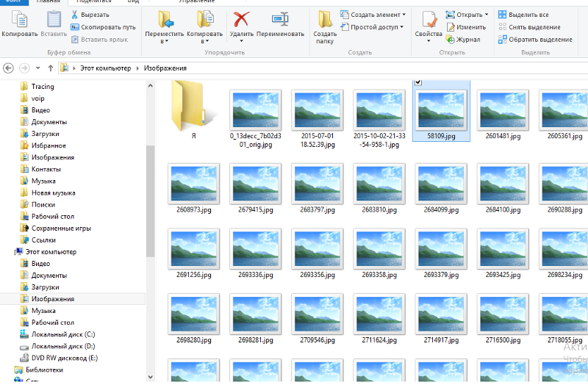This screenshot has height=385, width=588.
Task: Open the Вид ribbon tab
Action: [133, 1]
